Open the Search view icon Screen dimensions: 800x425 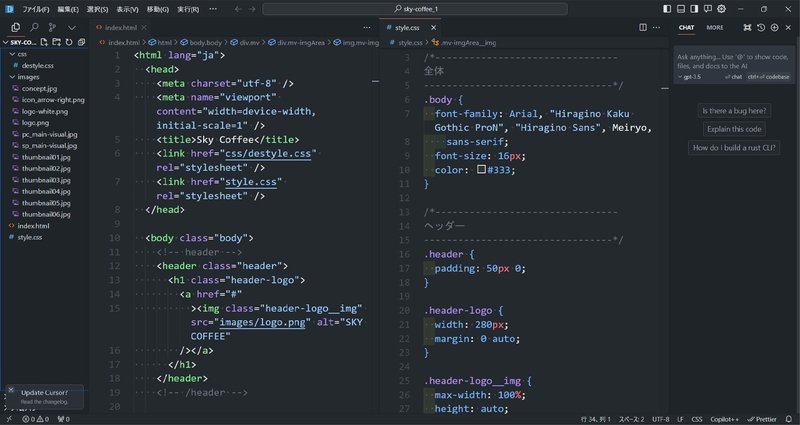[34, 28]
